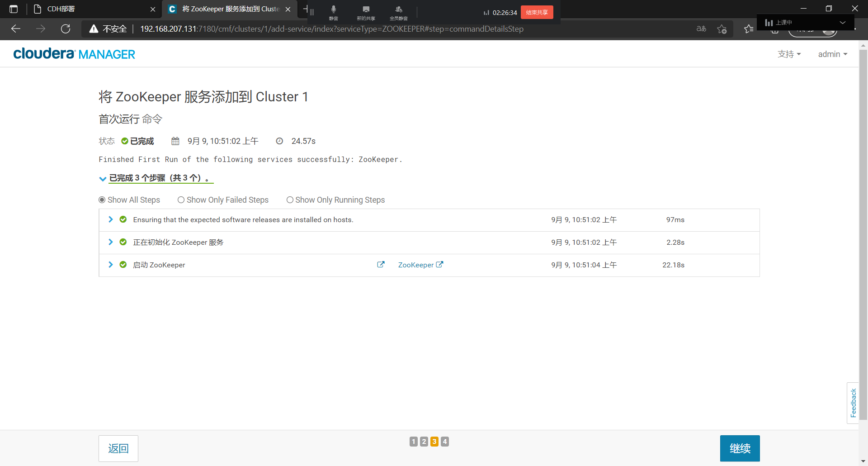Click the 97ms duration value
This screenshot has width=868, height=466.
click(x=675, y=219)
